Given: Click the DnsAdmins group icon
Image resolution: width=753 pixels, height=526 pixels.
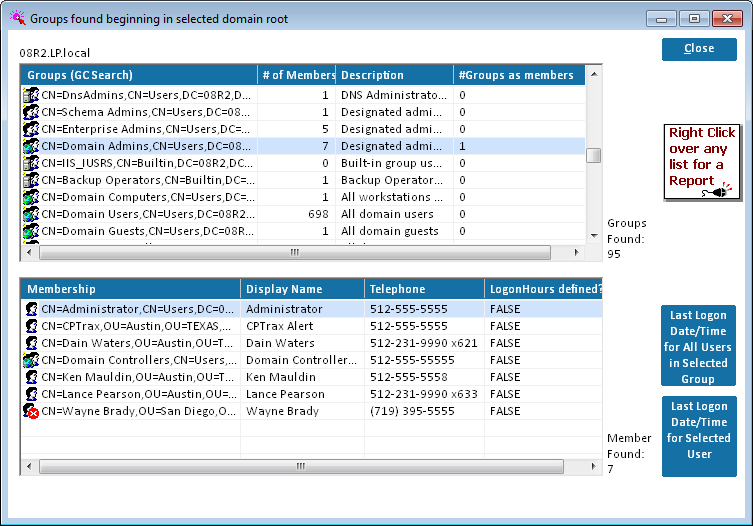Looking at the screenshot, I should 31,95.
